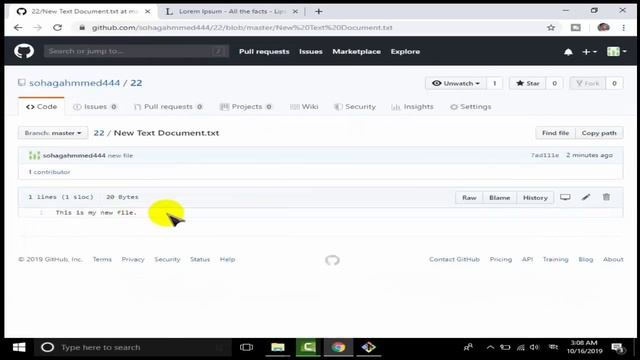Screen dimensions: 640x360
Task: Click the footer GitHub mark icon
Action: [332, 260]
